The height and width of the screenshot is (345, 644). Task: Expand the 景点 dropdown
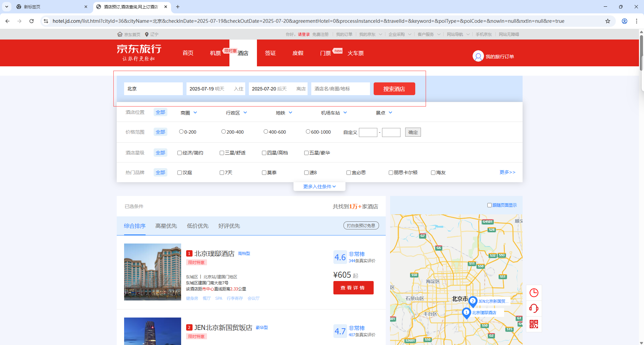click(x=384, y=113)
